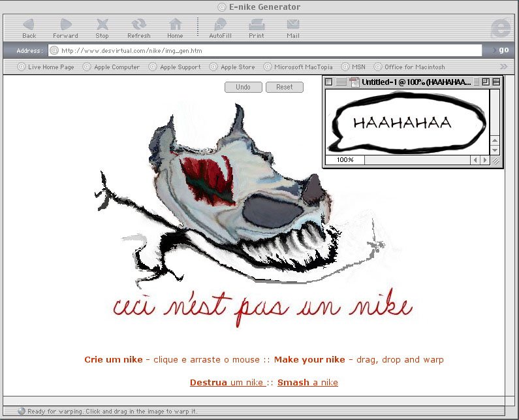519x420 pixels.
Task: Open the Smash a nike link
Action: pos(307,383)
